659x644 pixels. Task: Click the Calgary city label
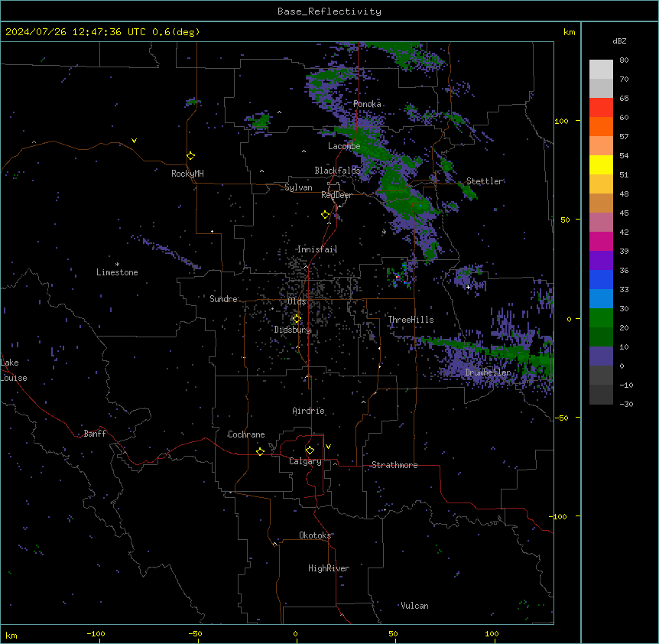pos(306,461)
